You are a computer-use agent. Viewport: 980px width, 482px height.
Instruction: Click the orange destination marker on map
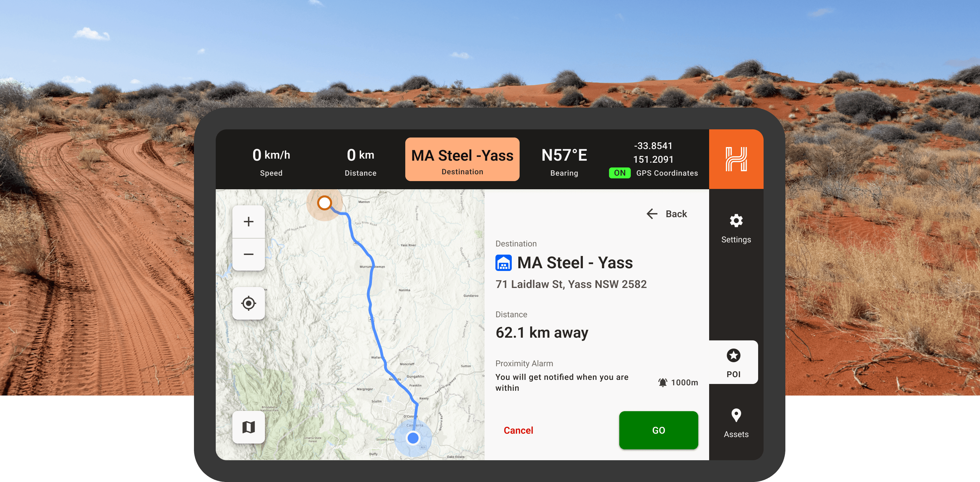tap(325, 203)
